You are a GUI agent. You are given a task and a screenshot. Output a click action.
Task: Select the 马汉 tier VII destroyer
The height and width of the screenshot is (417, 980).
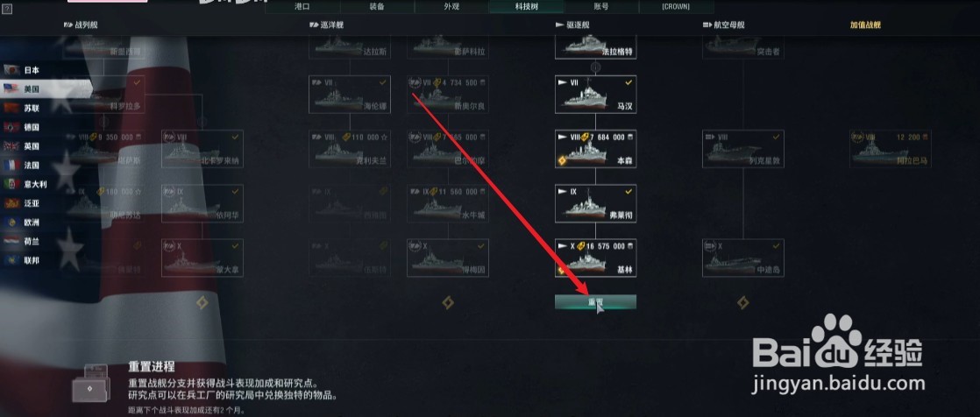pyautogui.click(x=595, y=95)
